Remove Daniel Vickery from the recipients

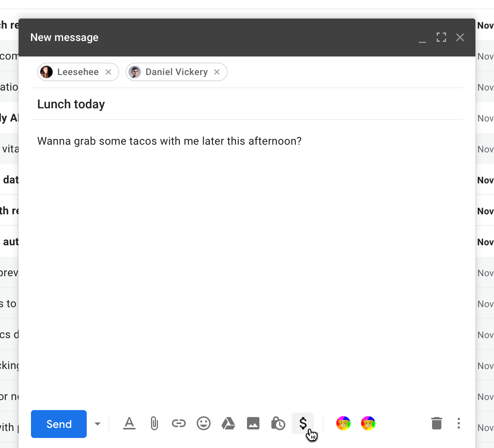(217, 72)
